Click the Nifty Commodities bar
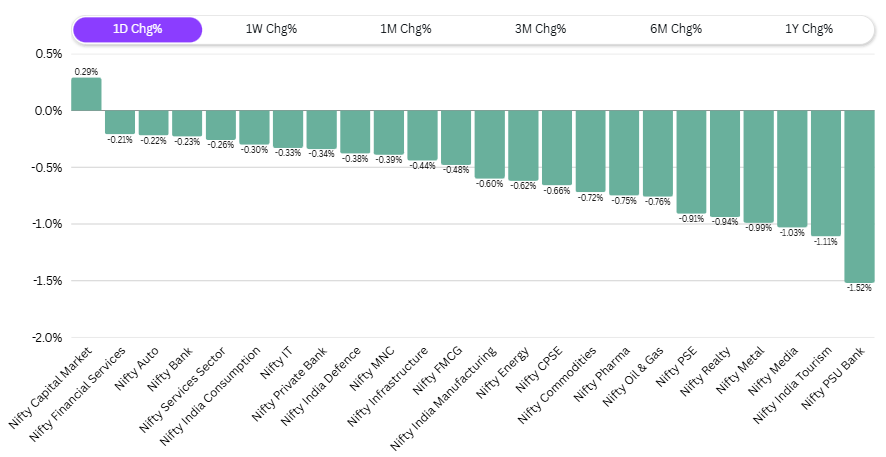This screenshot has width=886, height=457. 590,151
